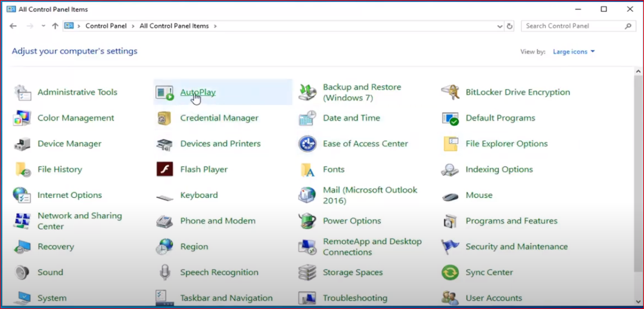This screenshot has width=644, height=309.
Task: Open the Speech Recognition microphone icon
Action: pos(164,273)
